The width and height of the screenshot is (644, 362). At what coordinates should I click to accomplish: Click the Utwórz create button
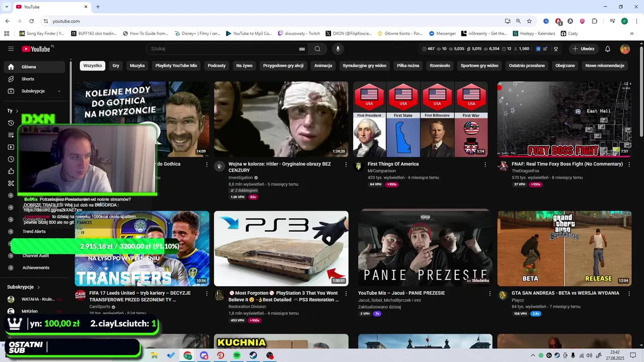pos(584,49)
